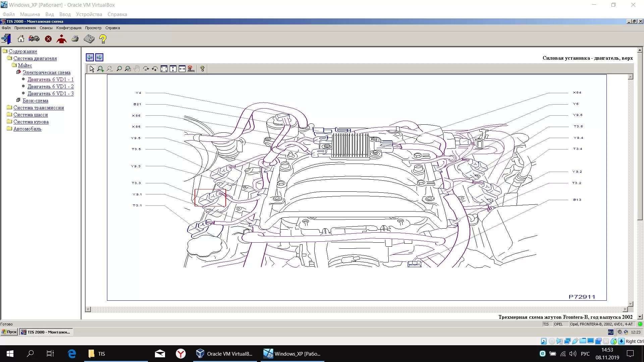Click the plain magnifier zoom tool

point(119,69)
